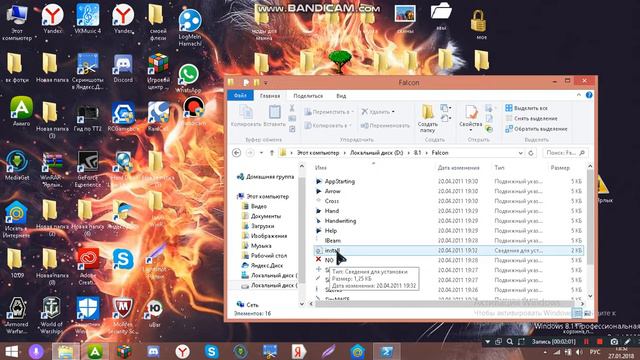
Task: Open the Копировать в dropdown
Action: (x=328, y=126)
